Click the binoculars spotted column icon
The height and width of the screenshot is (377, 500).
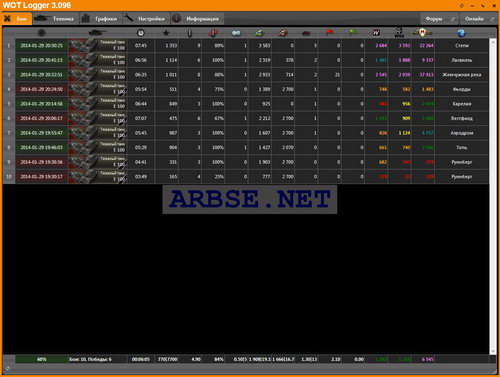(x=236, y=33)
